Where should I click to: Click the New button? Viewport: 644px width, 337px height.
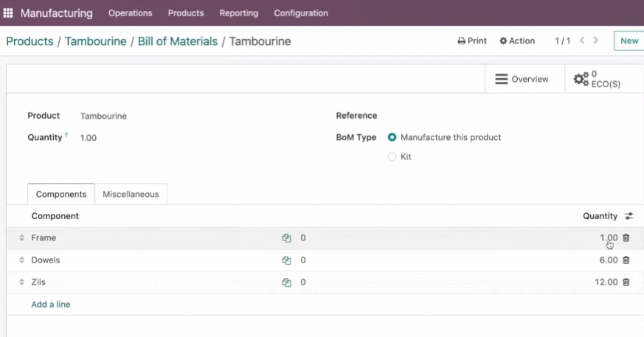click(629, 41)
